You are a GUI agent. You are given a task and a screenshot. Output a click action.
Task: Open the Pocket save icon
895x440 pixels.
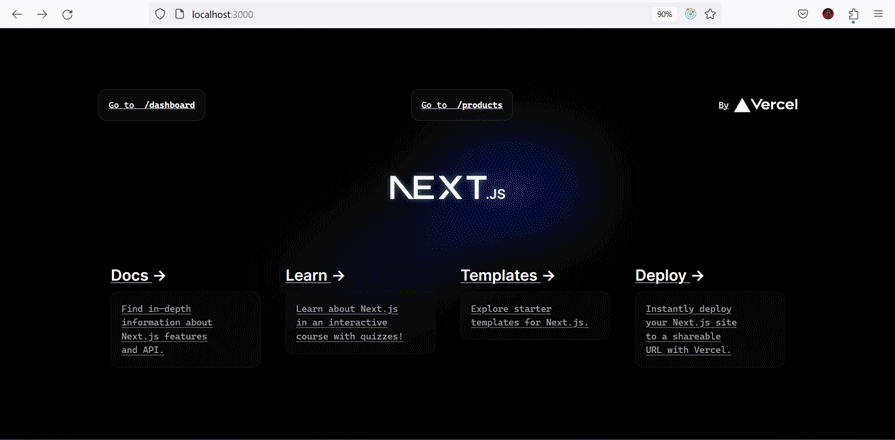click(803, 14)
